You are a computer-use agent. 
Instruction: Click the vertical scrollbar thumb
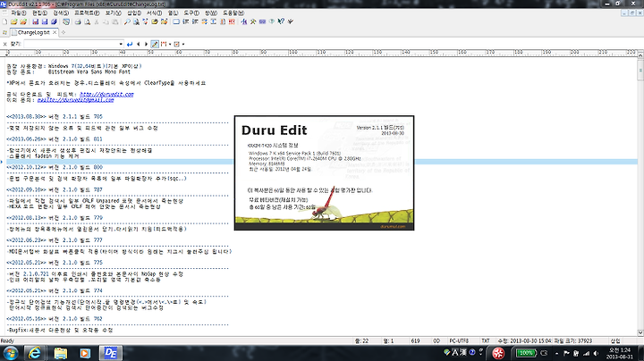click(640, 70)
